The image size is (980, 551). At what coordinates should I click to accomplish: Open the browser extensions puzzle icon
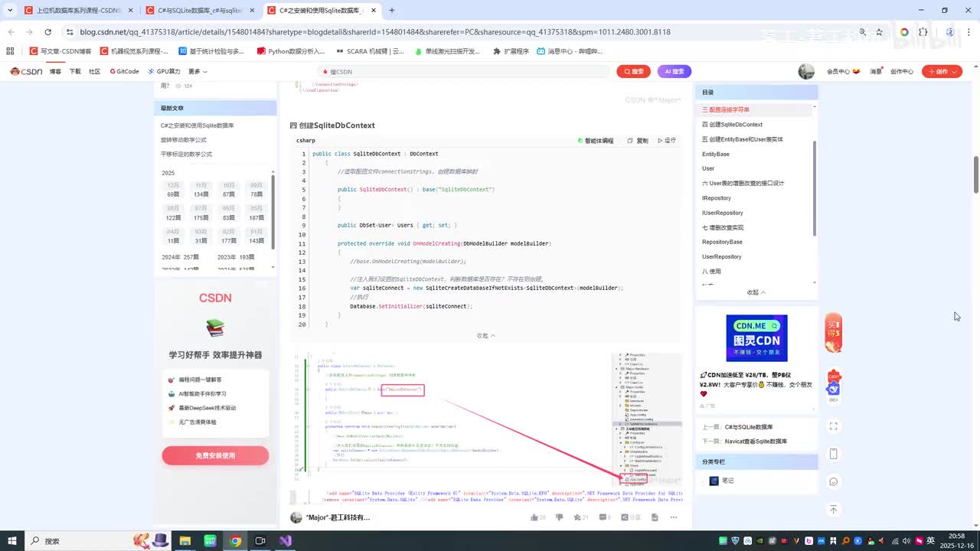pyautogui.click(x=923, y=32)
